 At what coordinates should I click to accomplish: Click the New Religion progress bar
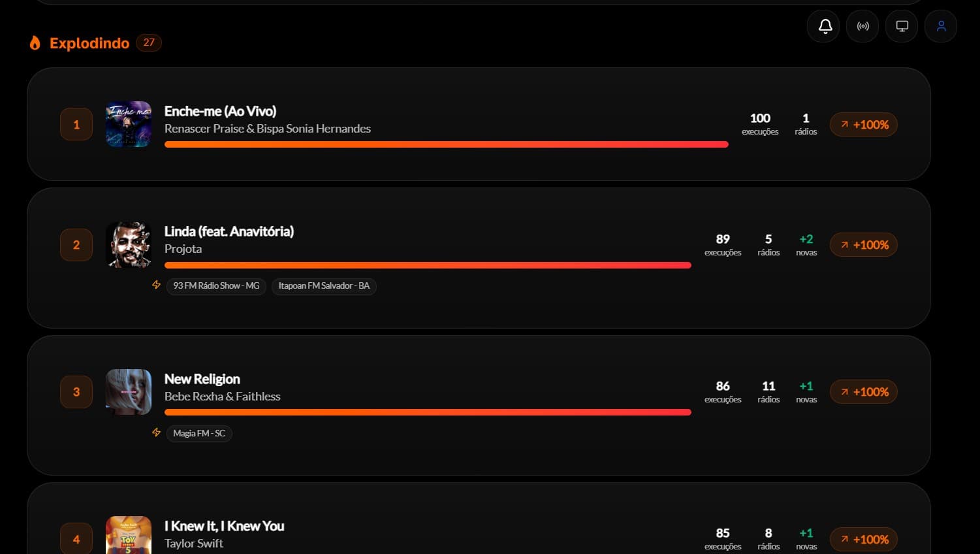428,412
